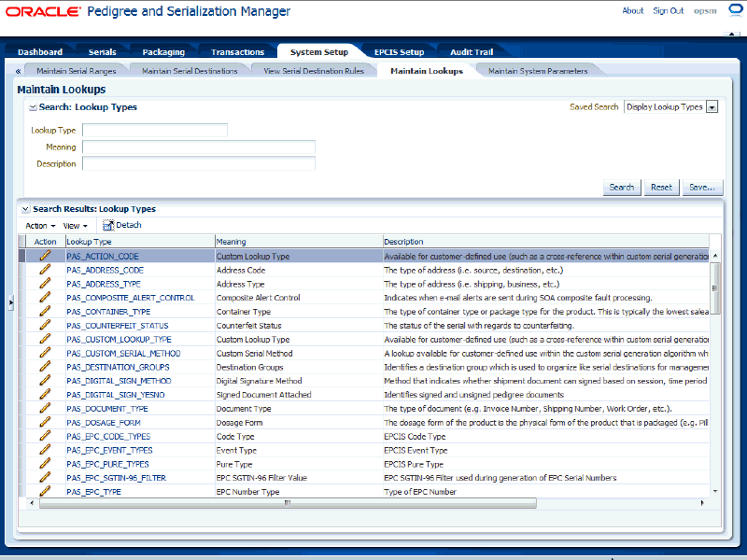This screenshot has height=560, width=747.
Task: Open the PAS_CONTAINER_TYPE lookup link
Action: (x=108, y=312)
